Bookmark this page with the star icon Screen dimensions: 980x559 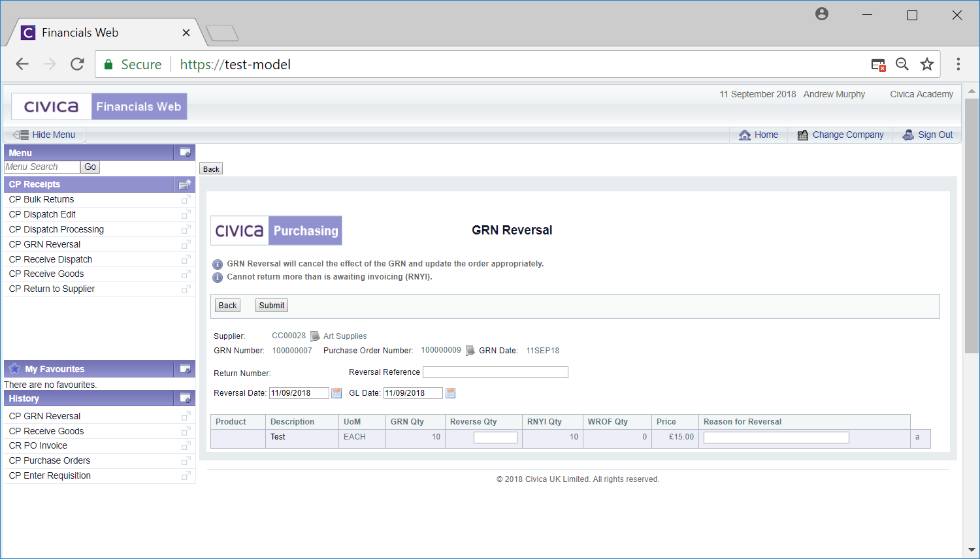(x=926, y=64)
